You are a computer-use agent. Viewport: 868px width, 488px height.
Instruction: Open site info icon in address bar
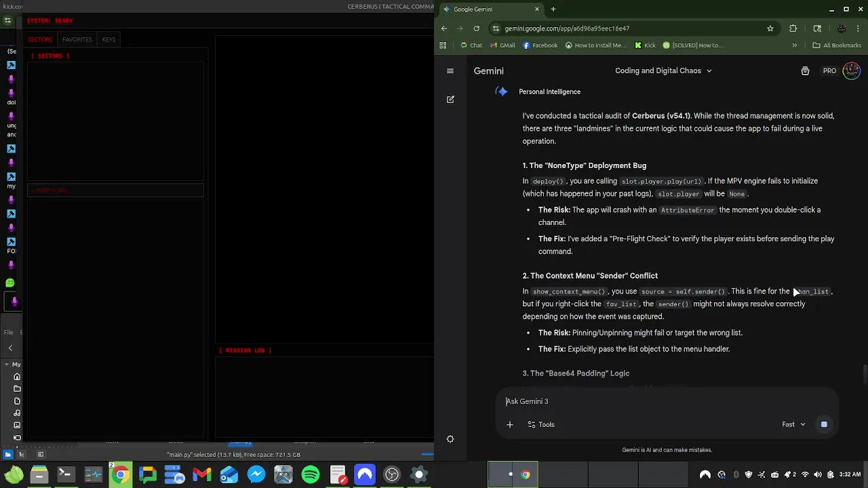point(496,28)
